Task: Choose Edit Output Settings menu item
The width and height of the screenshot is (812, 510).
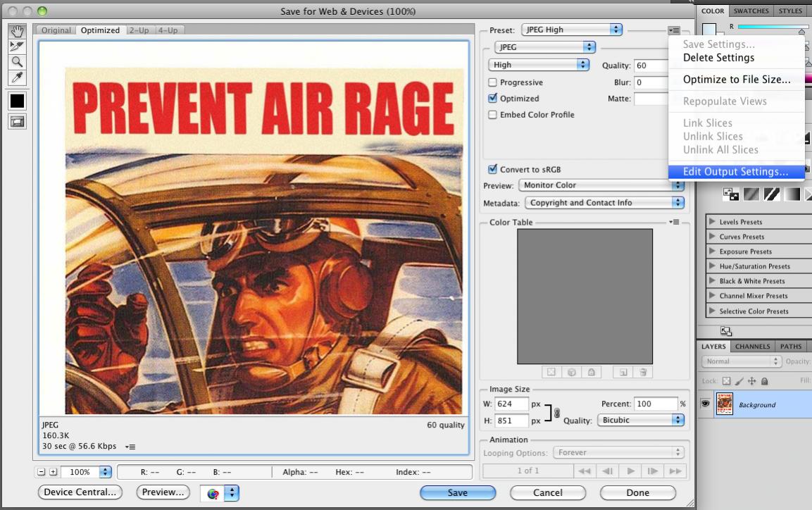Action: 736,171
